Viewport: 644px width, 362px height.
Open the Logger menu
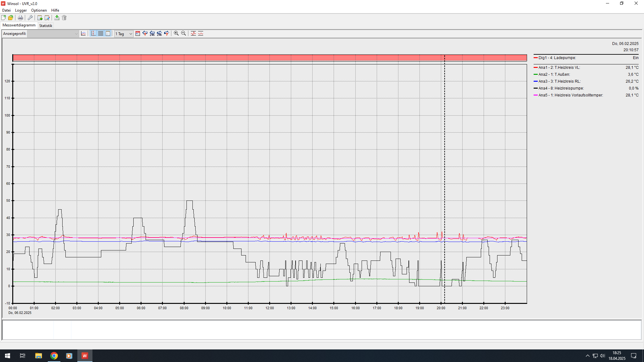click(21, 10)
